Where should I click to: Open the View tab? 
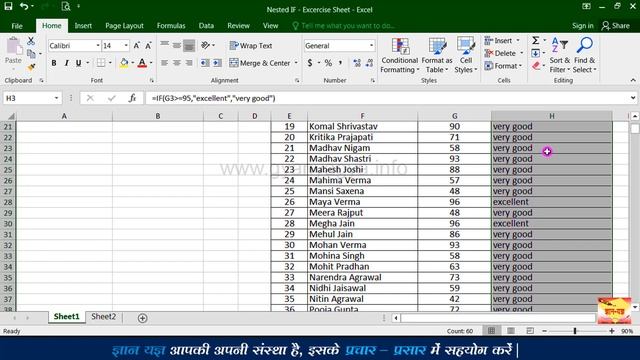click(x=270, y=26)
